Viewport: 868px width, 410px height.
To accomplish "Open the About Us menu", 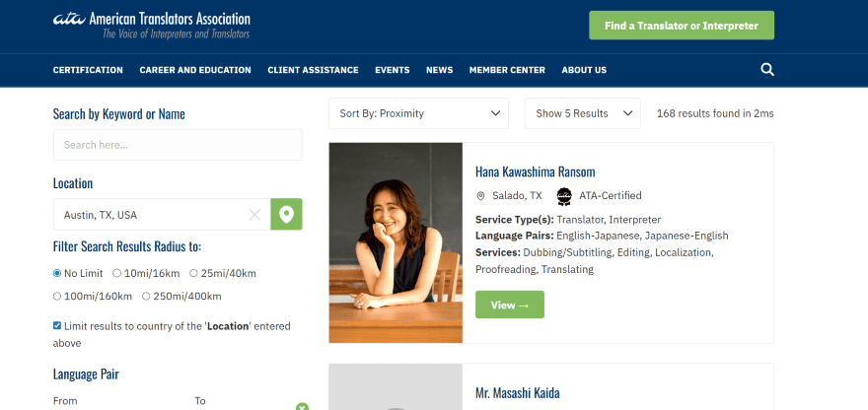I will [584, 70].
